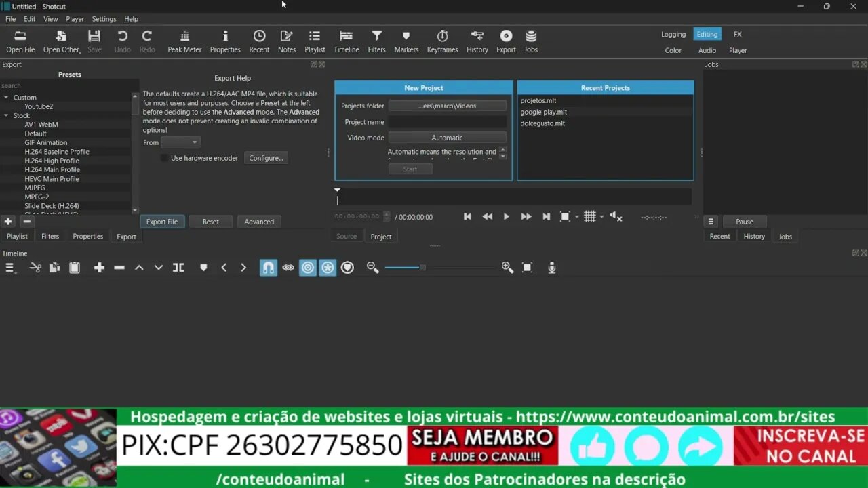Create a marker on the timeline
Screen dimensions: 868x488
point(203,268)
